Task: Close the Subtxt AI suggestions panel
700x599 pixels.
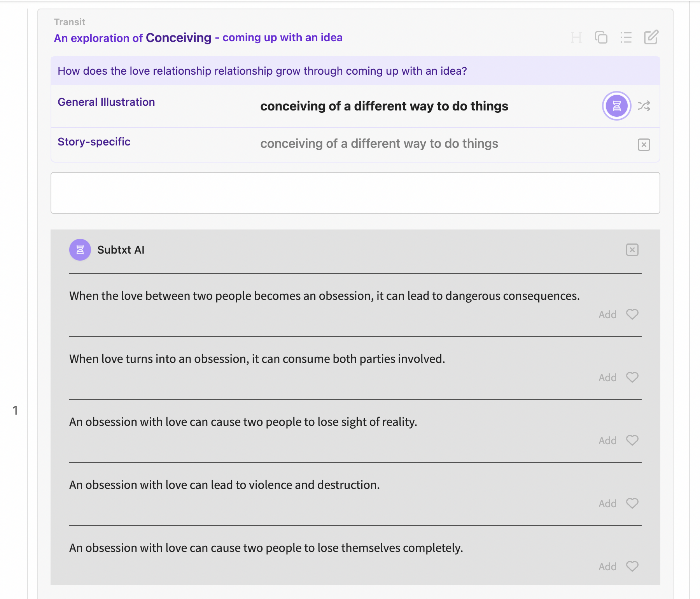Action: tap(632, 250)
